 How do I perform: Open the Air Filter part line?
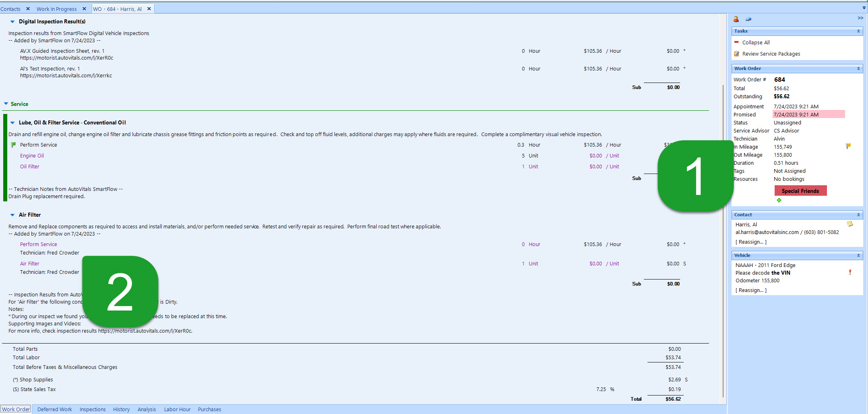coord(30,264)
